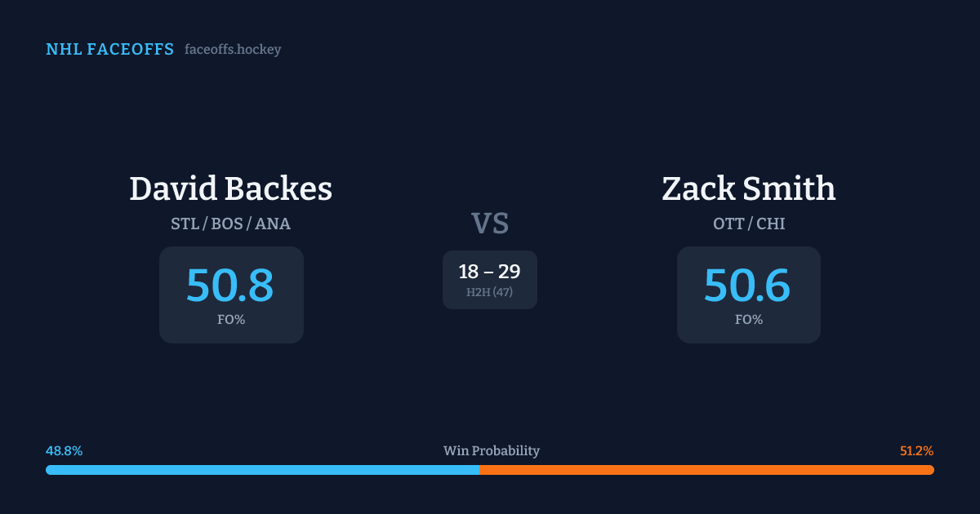
Task: Click the FO% label under 50.6
Action: point(748,320)
